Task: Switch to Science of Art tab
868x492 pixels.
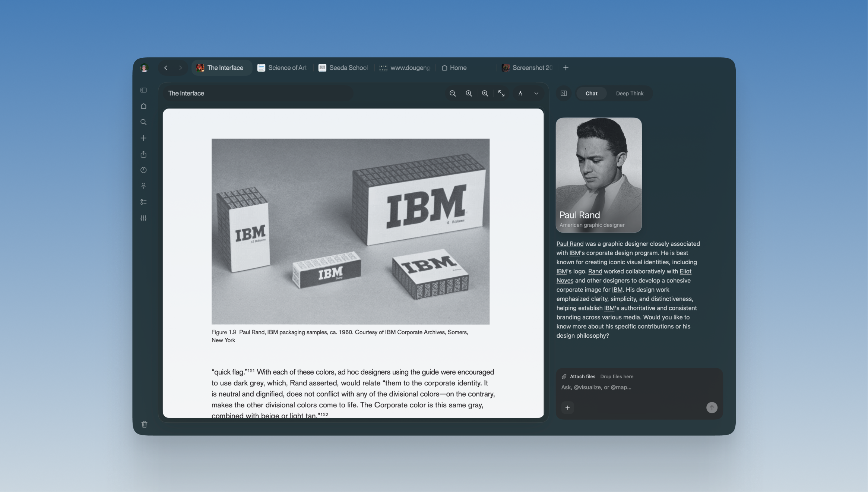Action: [x=282, y=68]
